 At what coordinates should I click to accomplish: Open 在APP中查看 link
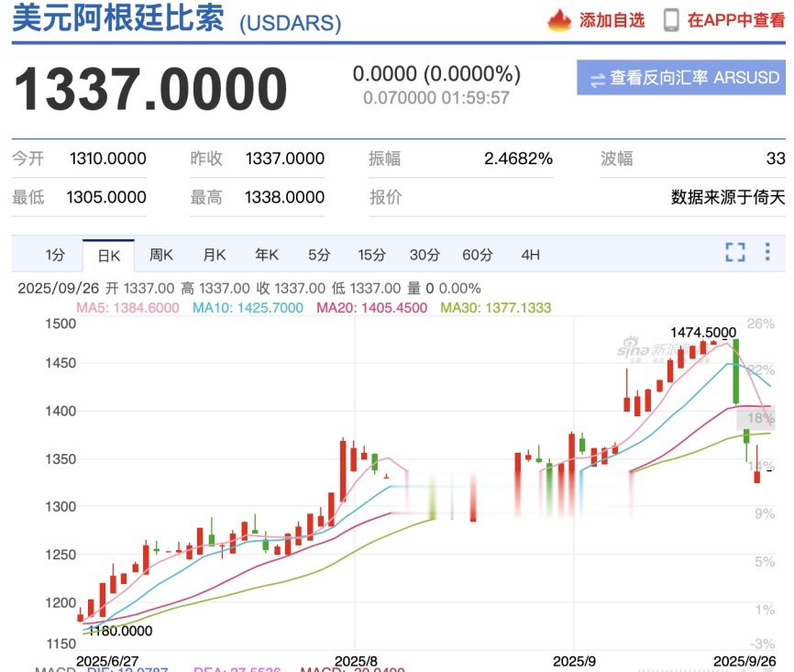tap(735, 20)
